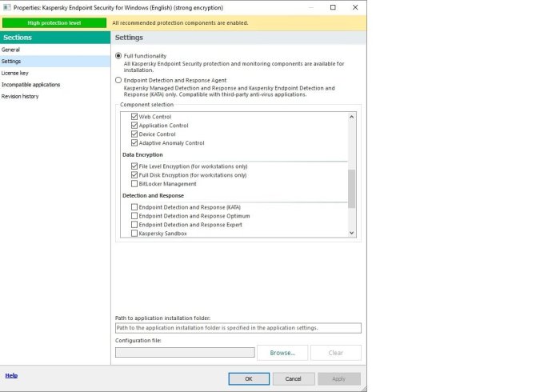The height and width of the screenshot is (392, 560).
Task: Open the General section
Action: coord(55,50)
